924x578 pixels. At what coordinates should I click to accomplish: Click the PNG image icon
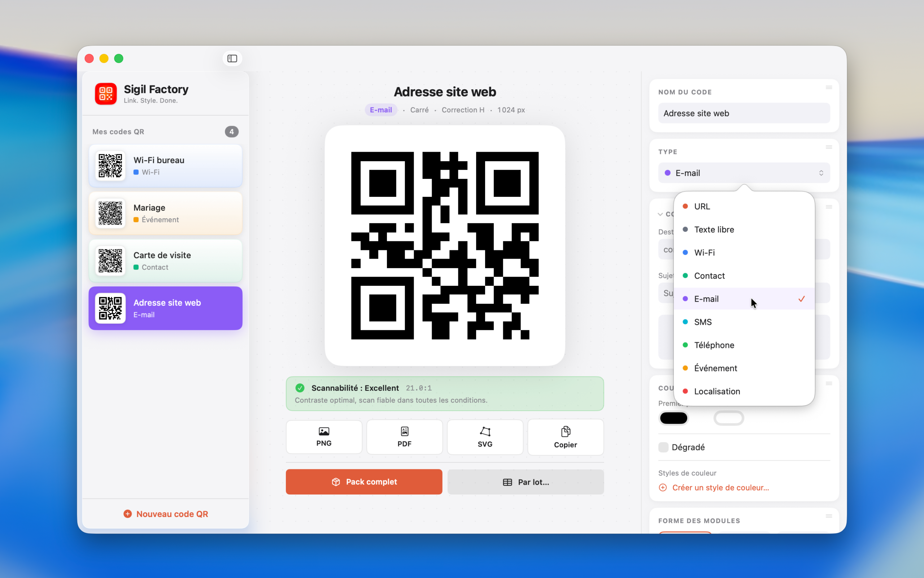[x=324, y=432]
